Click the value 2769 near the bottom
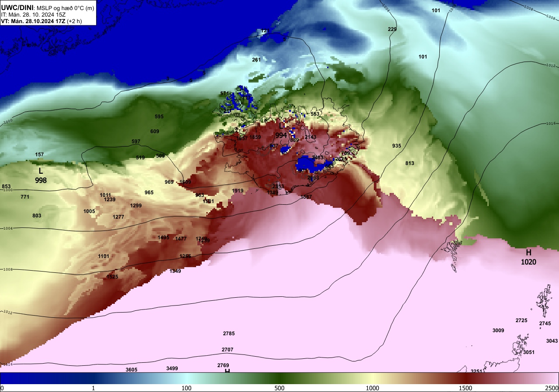 (x=223, y=365)
